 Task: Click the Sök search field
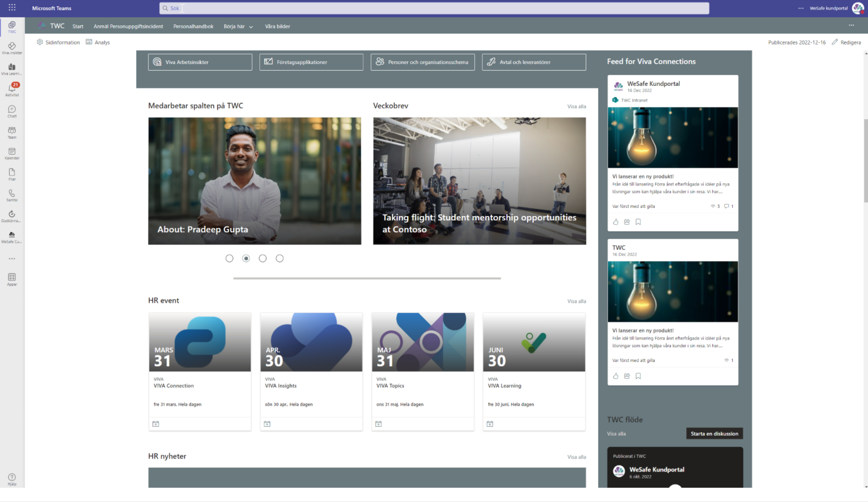[434, 8]
